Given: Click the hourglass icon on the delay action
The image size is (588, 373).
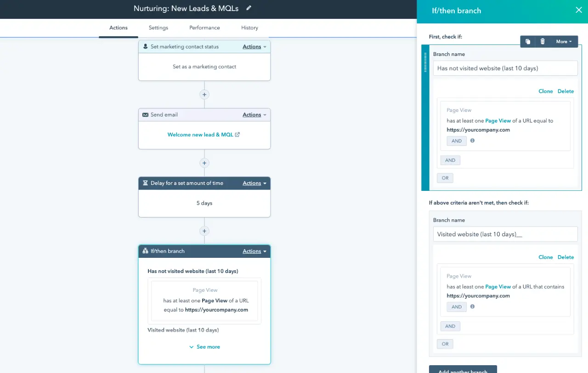Looking at the screenshot, I should (x=146, y=183).
